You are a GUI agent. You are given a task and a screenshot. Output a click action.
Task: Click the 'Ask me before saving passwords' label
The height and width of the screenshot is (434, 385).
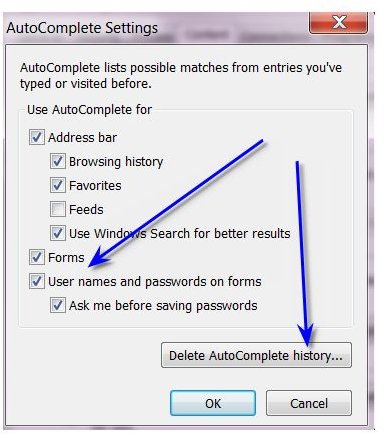tap(163, 306)
